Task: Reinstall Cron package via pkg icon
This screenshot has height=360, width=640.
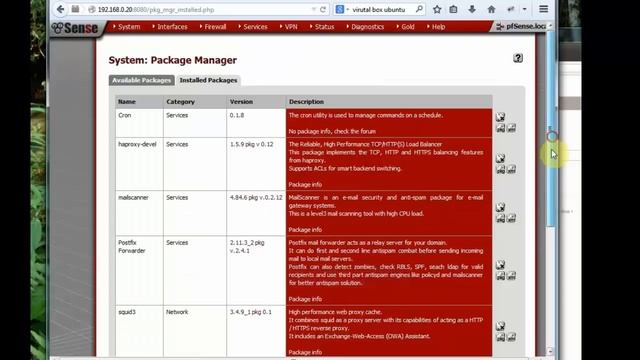Action: pyautogui.click(x=501, y=128)
